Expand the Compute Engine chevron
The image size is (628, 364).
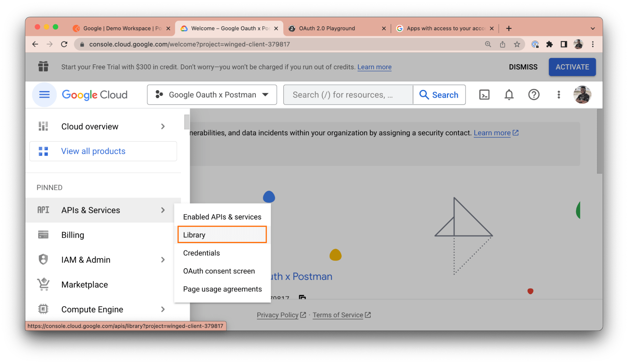tap(163, 309)
